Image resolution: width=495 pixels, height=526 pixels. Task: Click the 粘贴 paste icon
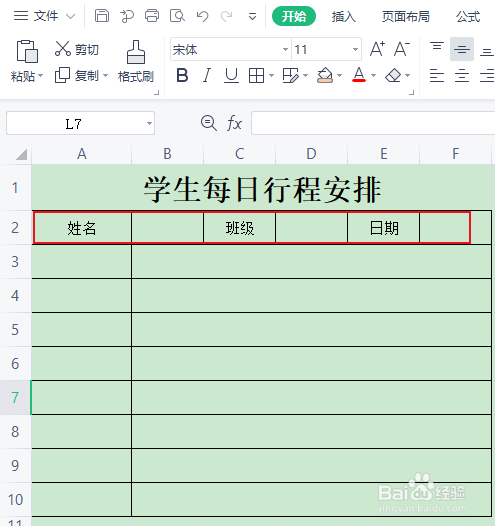pyautogui.click(x=27, y=51)
